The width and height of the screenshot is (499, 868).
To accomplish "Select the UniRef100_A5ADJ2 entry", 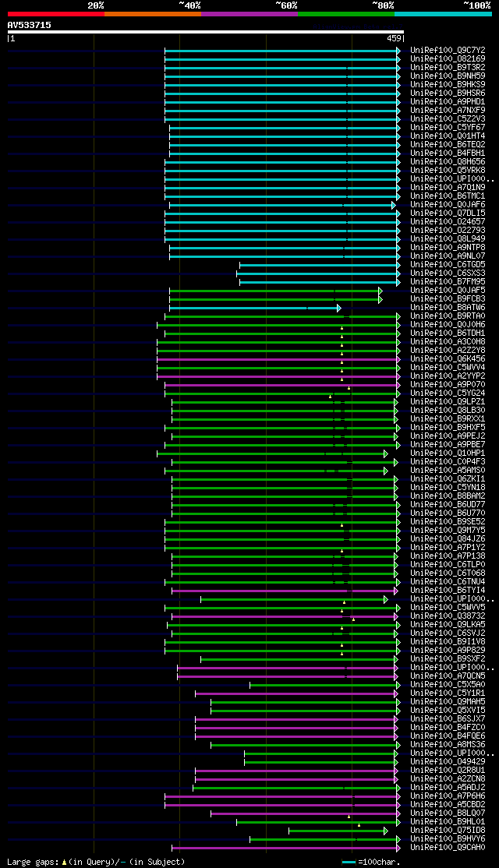I will pos(448,788).
